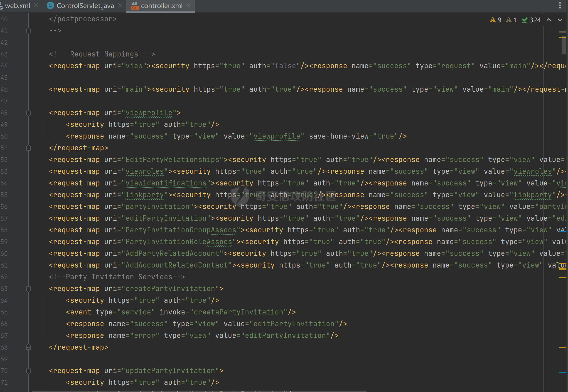568x392 pixels.
Task: Toggle fold marker at closing request-map line 51
Action: [29, 148]
